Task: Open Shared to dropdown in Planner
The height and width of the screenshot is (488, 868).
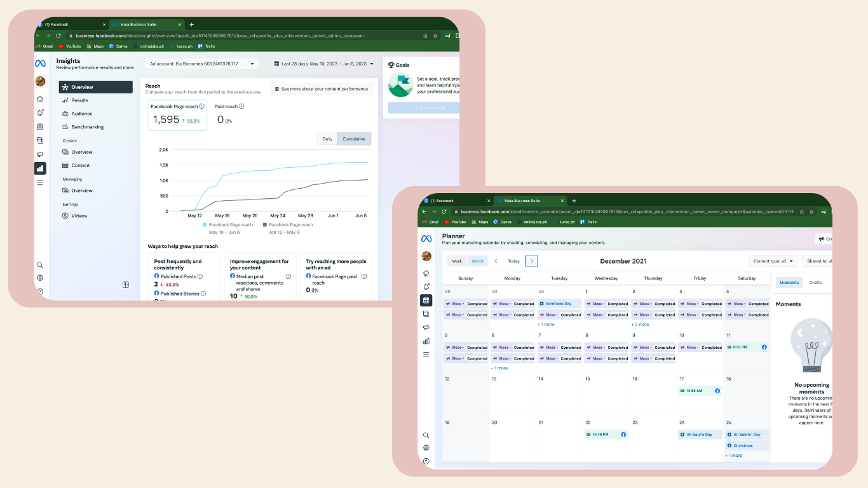Action: (817, 261)
